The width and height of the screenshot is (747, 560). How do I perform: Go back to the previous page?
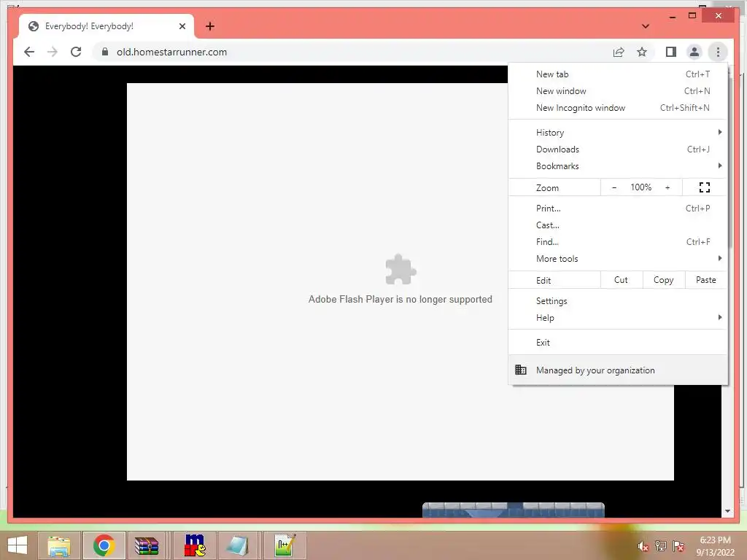coord(29,52)
